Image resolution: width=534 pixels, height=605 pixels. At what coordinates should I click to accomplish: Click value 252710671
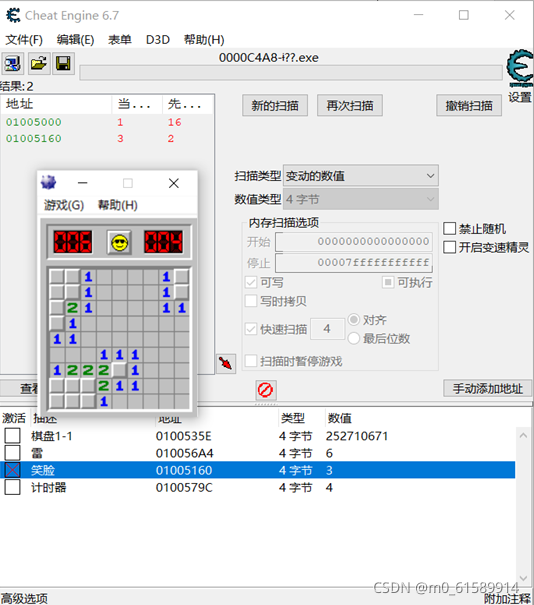point(357,436)
